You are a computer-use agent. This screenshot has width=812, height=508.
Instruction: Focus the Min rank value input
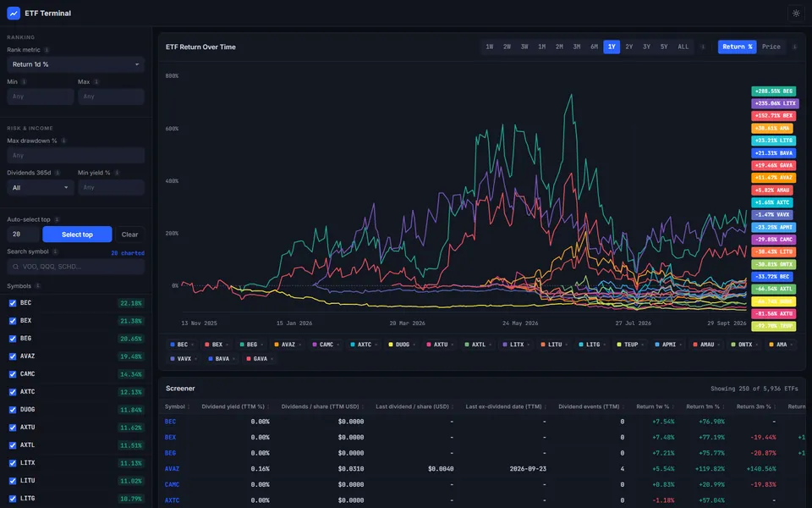[x=41, y=97]
